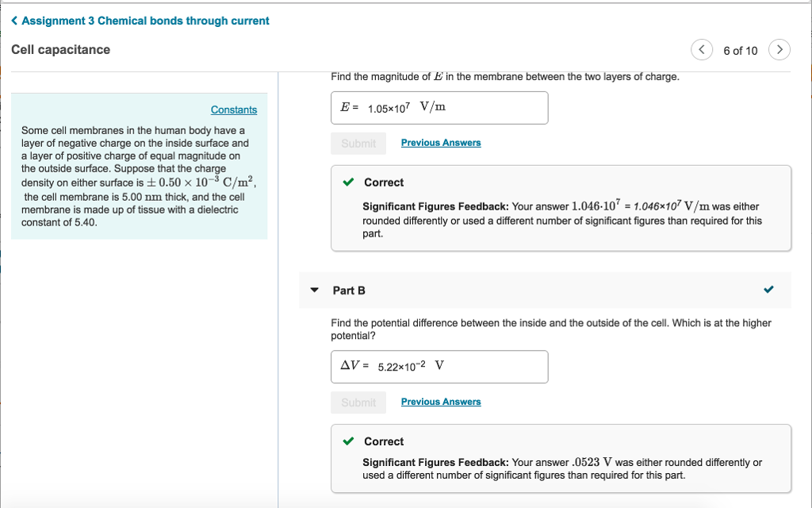The height and width of the screenshot is (508, 812).
Task: Click the Significant Figures Feedback for .0523 V
Action: 561,468
